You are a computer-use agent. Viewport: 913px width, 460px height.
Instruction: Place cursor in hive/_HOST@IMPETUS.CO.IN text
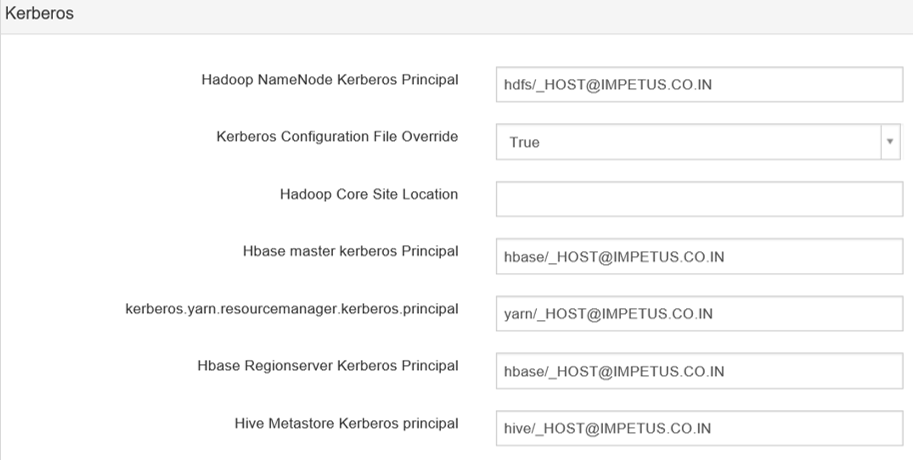607,428
